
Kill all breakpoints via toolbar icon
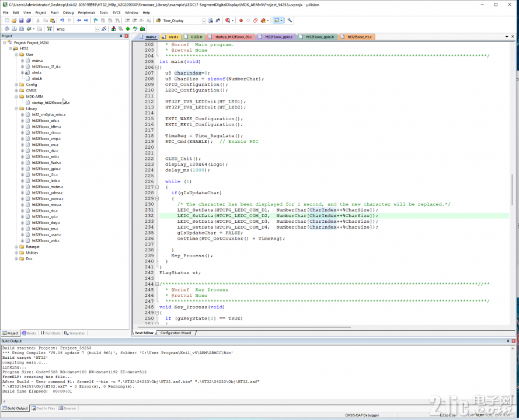tap(263, 20)
